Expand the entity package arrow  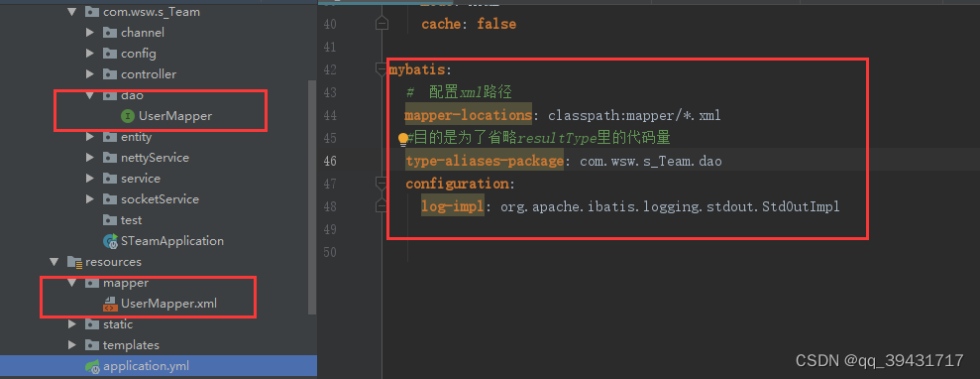coord(90,136)
